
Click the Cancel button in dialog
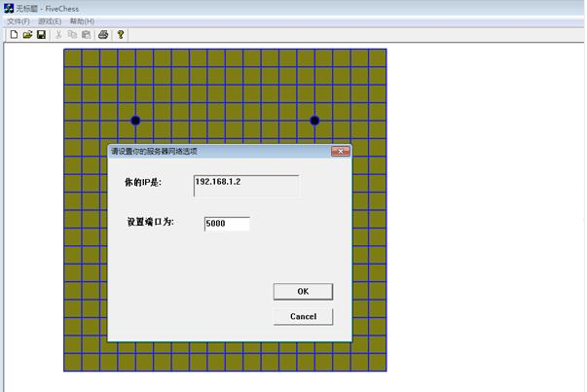(303, 316)
